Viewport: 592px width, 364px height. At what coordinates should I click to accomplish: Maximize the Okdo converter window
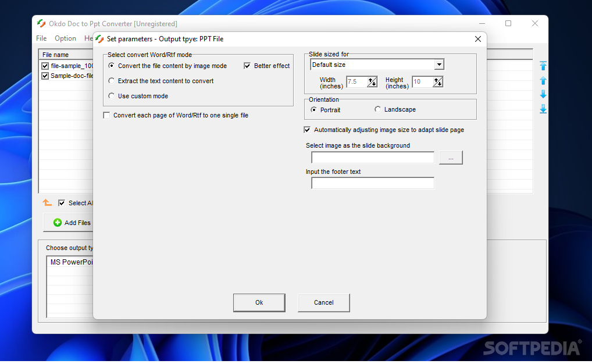click(x=508, y=23)
